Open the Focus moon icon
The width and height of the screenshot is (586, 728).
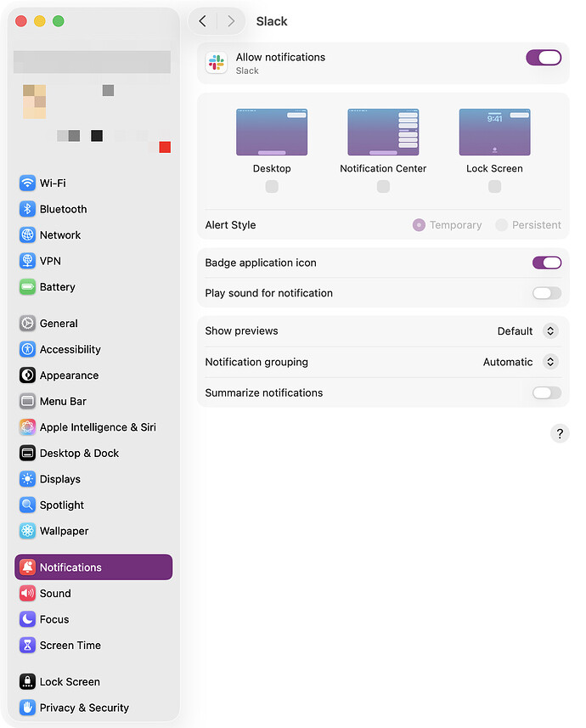pos(27,619)
